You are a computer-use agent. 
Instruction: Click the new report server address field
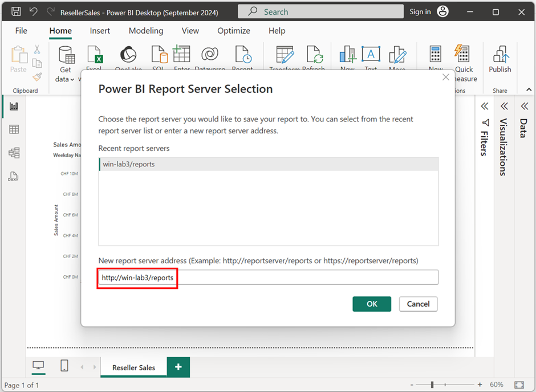pos(269,277)
